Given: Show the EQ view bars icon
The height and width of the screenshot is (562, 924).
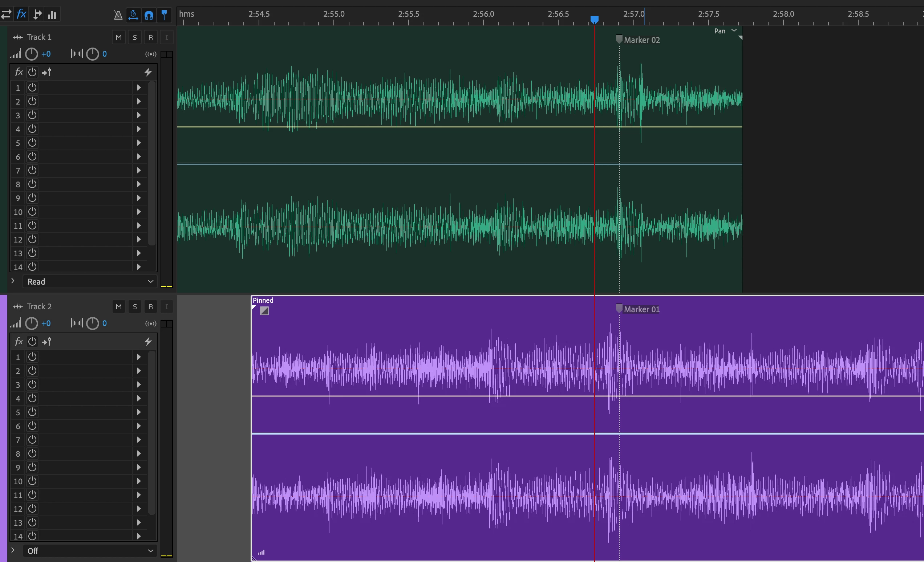Looking at the screenshot, I should click(52, 15).
